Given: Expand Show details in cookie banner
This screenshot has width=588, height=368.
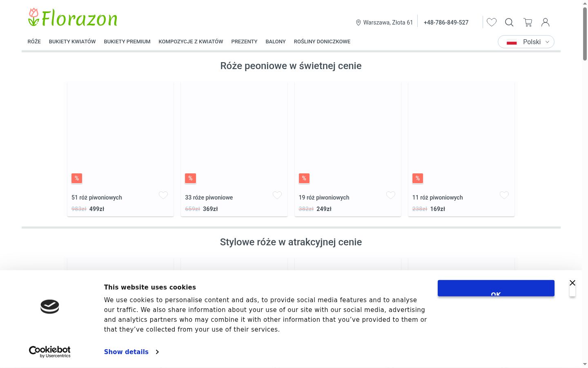Looking at the screenshot, I should point(131,352).
